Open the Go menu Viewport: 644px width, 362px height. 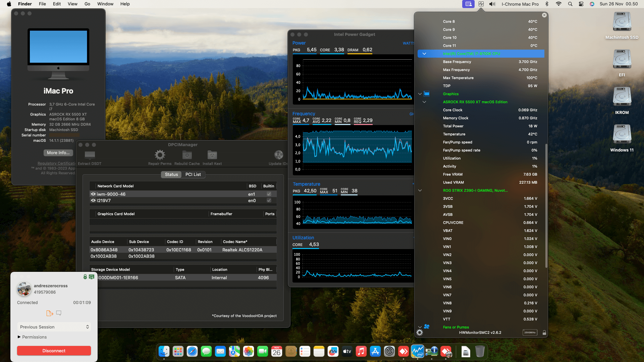pyautogui.click(x=87, y=4)
